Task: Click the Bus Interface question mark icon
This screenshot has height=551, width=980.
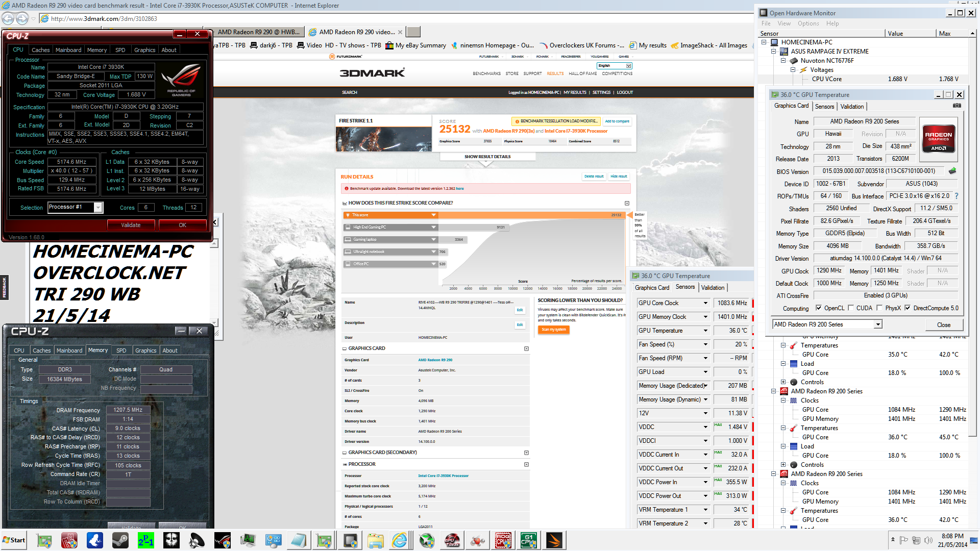Action: click(957, 196)
